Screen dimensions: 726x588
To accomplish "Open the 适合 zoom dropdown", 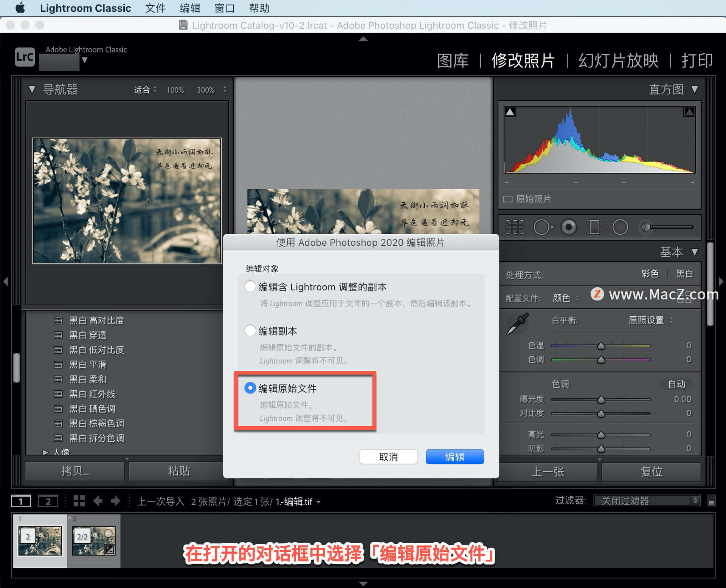I will click(x=146, y=90).
